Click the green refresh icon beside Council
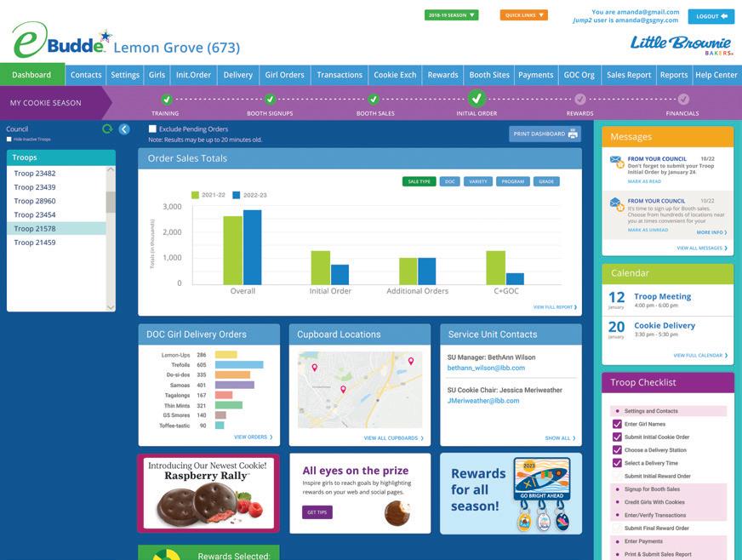 coord(107,129)
